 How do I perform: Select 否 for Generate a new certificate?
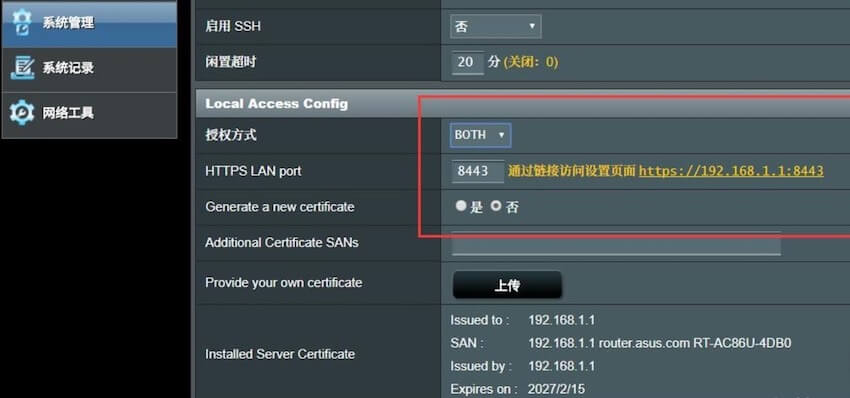click(495, 206)
